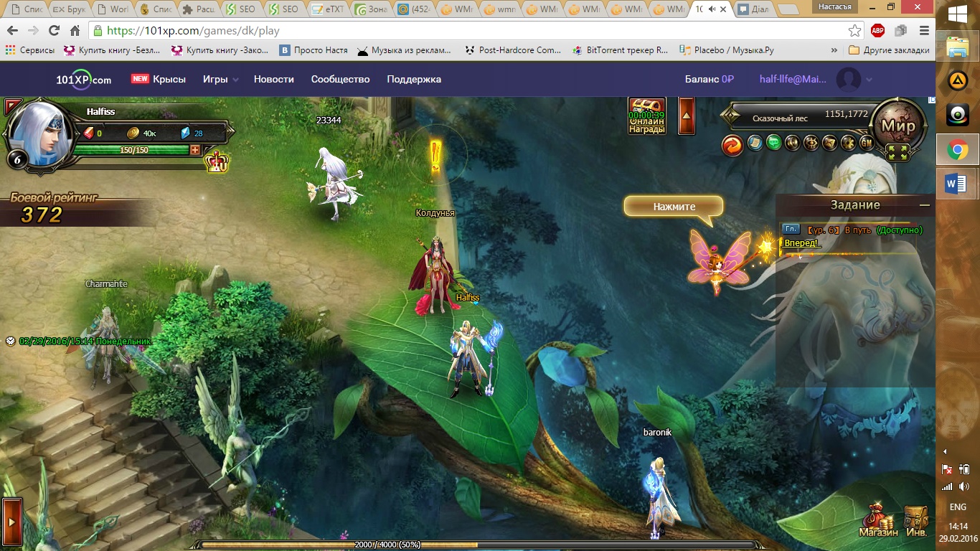
Task: Toggle fullscreen with green arrows icon
Action: point(898,153)
